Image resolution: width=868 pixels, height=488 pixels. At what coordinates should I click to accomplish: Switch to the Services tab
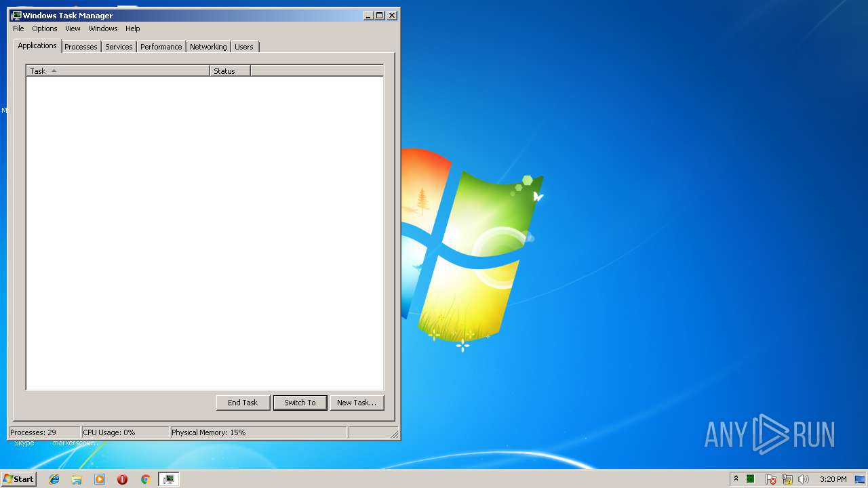(x=119, y=47)
